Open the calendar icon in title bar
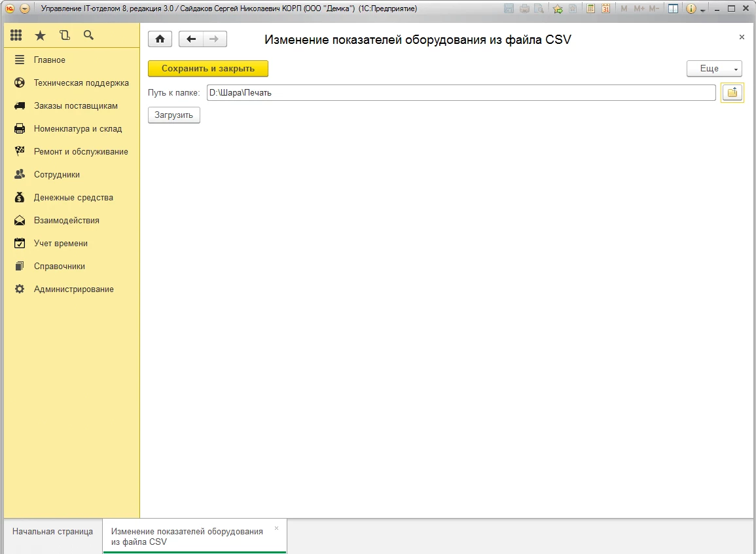756x554 pixels. coord(605,9)
